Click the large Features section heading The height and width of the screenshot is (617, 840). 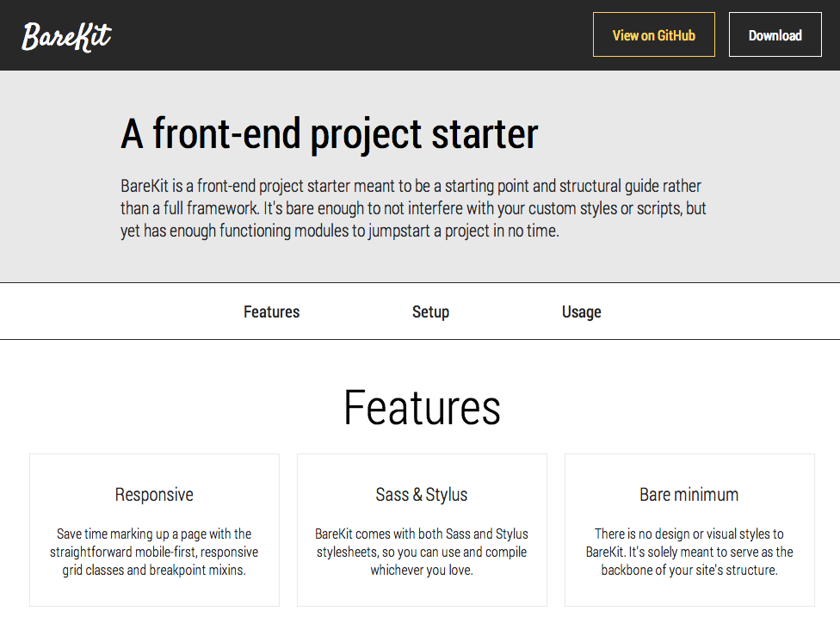(x=422, y=408)
